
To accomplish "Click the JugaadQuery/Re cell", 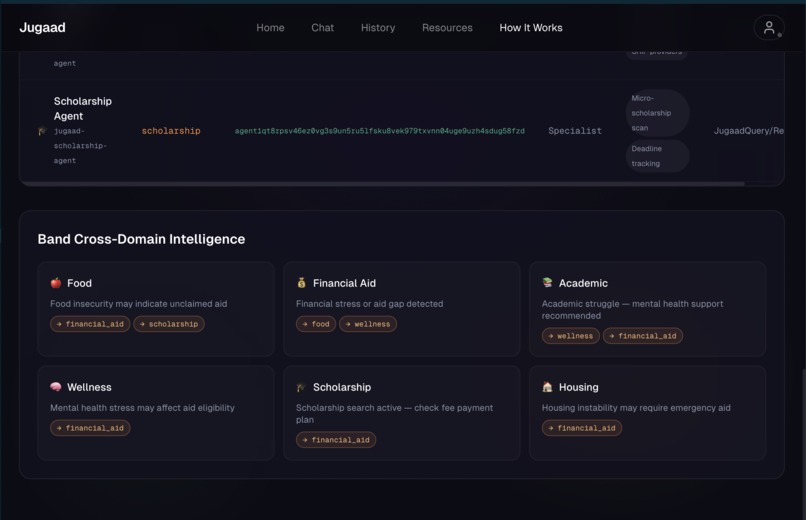I will click(748, 131).
